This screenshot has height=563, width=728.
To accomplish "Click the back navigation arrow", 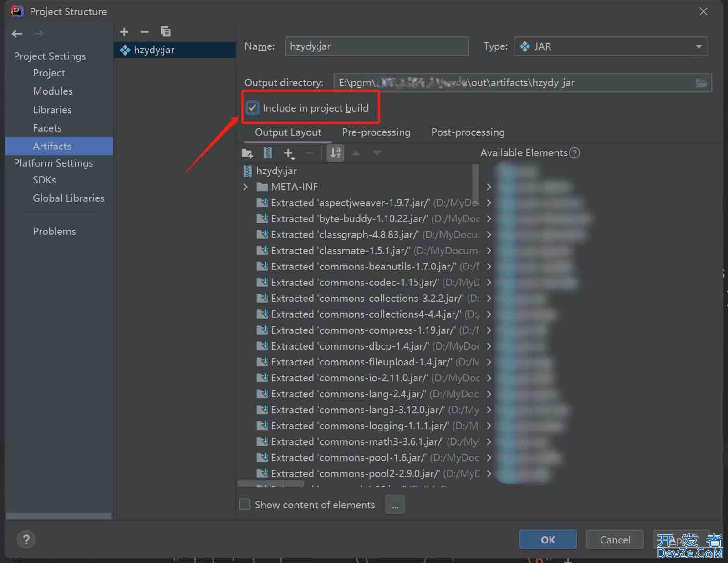I will (x=17, y=34).
